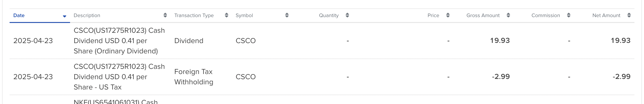This screenshot has width=644, height=104.
Task: Click the Net Amount header label
Action: 606,15
